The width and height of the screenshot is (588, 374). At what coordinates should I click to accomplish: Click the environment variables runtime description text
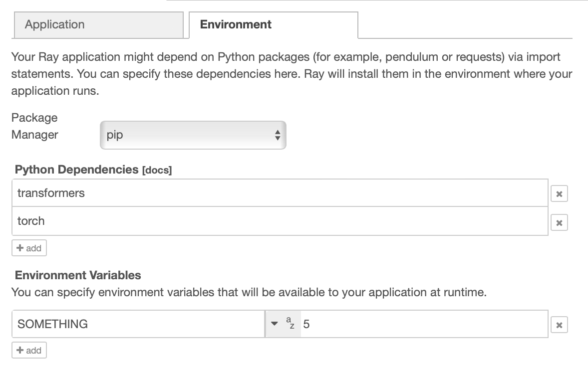pos(249,292)
